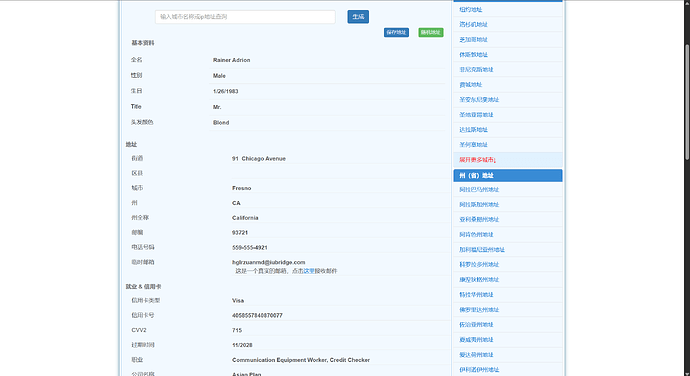Viewport: 690px width, 376px height.
Task: Open the 夏威夷州地址 Hawaii link
Action: [x=476, y=339]
